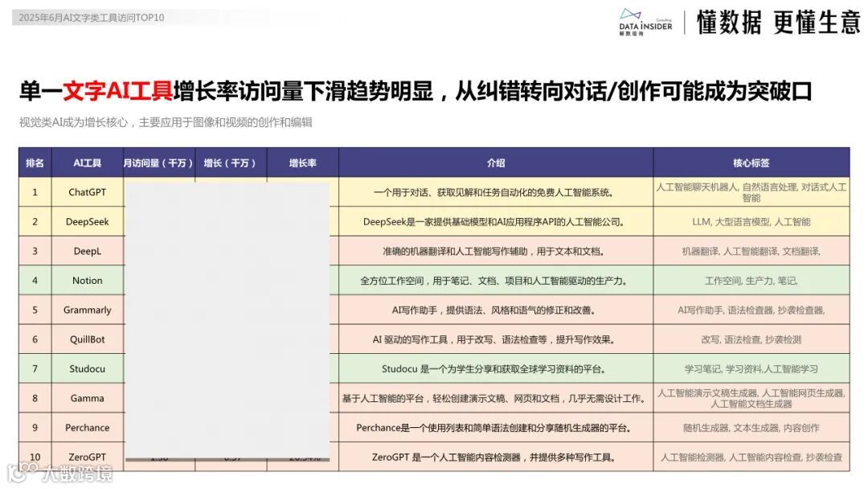The height and width of the screenshot is (489, 868).
Task: Select the AI工具 column header
Action: 88,162
